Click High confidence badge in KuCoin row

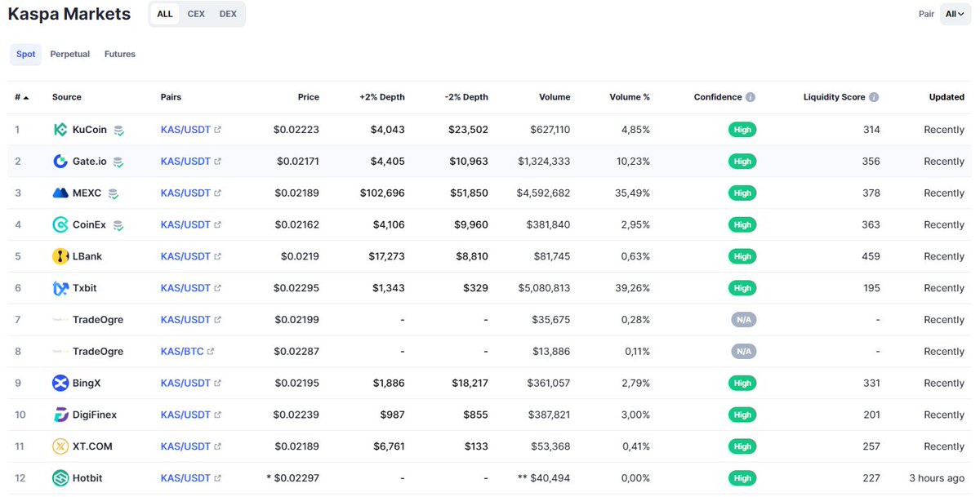click(x=742, y=130)
